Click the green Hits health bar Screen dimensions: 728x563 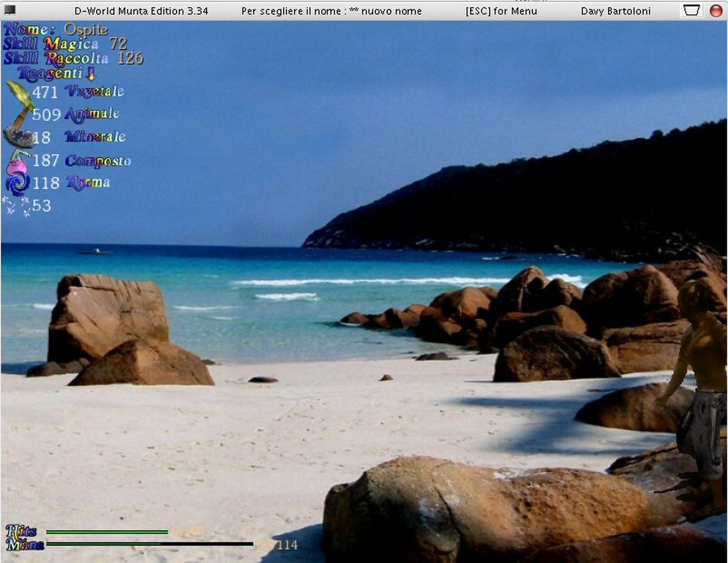coord(107,531)
